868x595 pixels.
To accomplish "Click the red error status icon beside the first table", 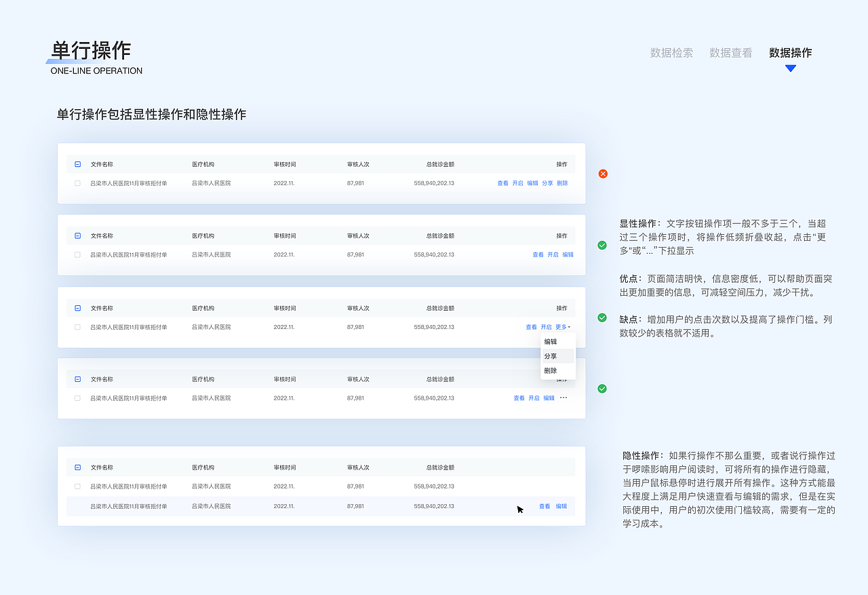I will point(602,174).
